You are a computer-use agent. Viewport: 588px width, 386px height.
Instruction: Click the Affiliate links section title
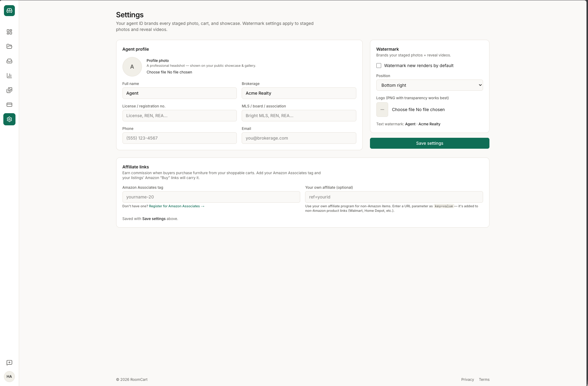click(x=136, y=167)
